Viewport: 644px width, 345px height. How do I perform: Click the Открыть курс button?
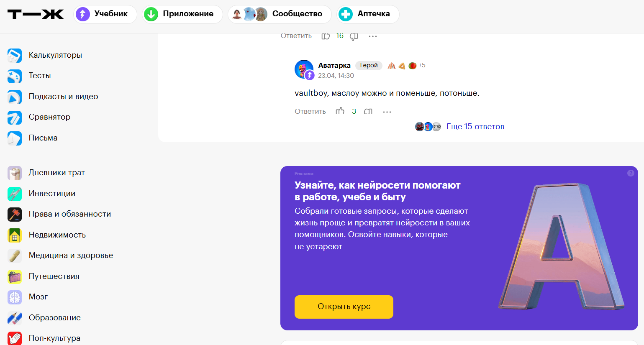(344, 307)
